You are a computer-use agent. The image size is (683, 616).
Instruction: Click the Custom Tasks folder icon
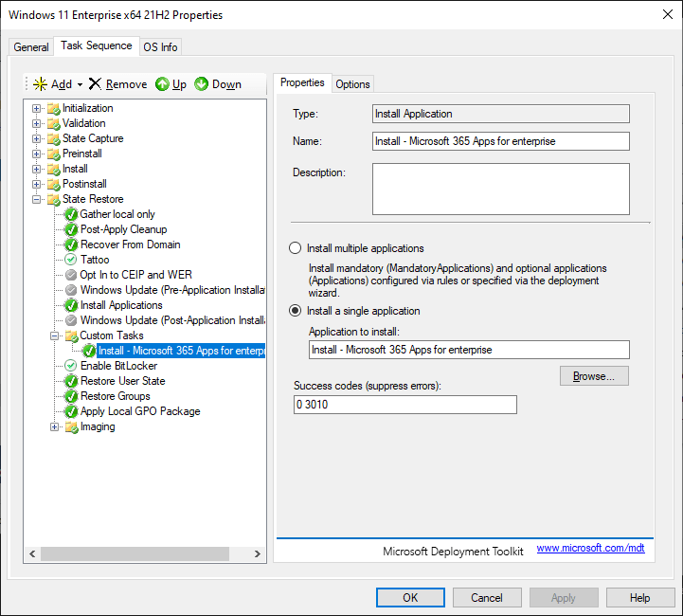tap(71, 335)
